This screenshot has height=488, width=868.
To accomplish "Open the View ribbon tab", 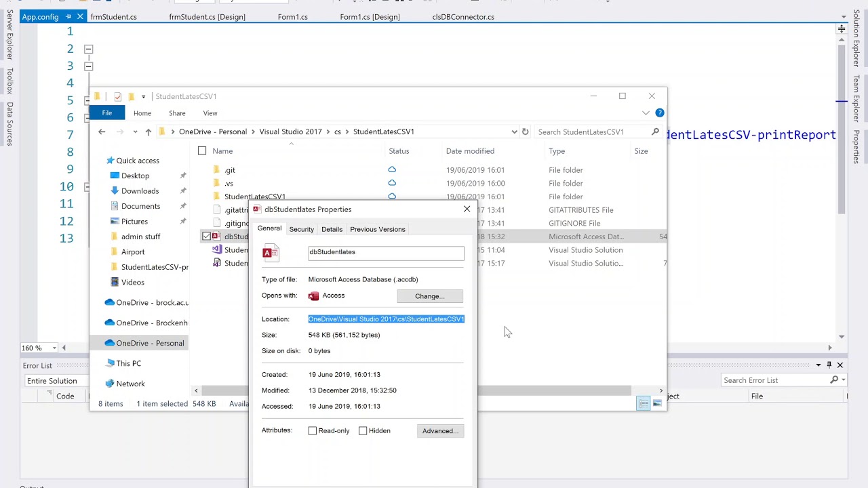I will click(210, 113).
